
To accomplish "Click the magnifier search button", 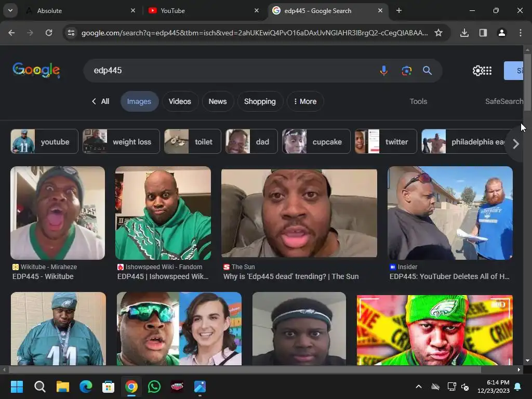I will [427, 71].
